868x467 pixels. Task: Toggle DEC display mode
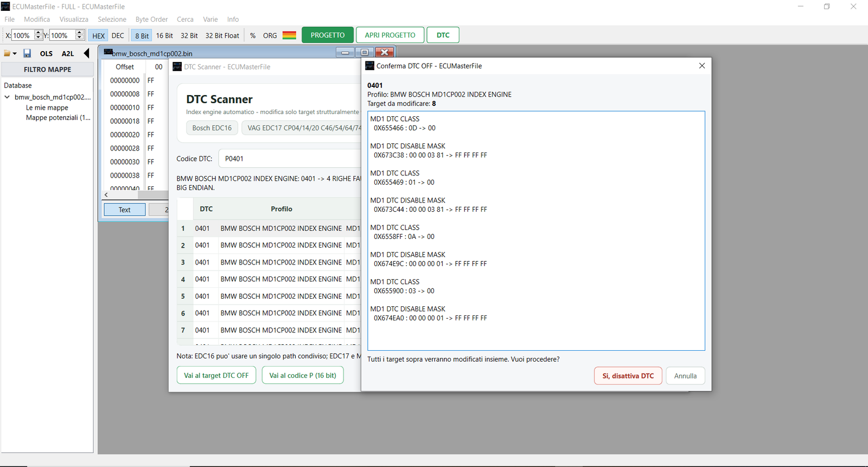coord(118,35)
